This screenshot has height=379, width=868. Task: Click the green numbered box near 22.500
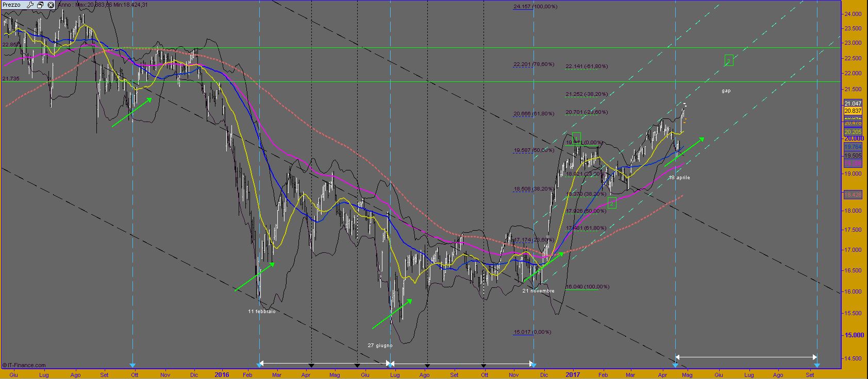click(x=729, y=60)
